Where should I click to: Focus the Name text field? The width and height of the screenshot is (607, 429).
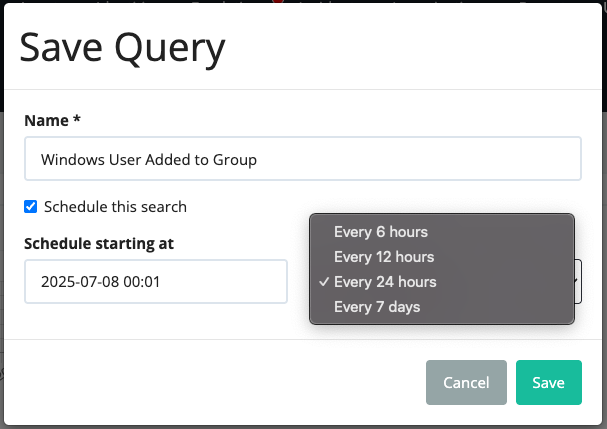(303, 158)
